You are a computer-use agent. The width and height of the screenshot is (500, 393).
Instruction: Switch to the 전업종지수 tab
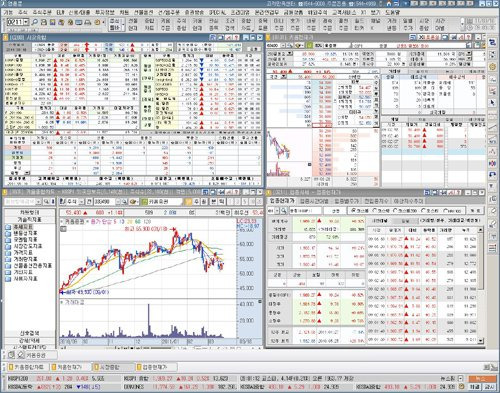click(x=377, y=201)
